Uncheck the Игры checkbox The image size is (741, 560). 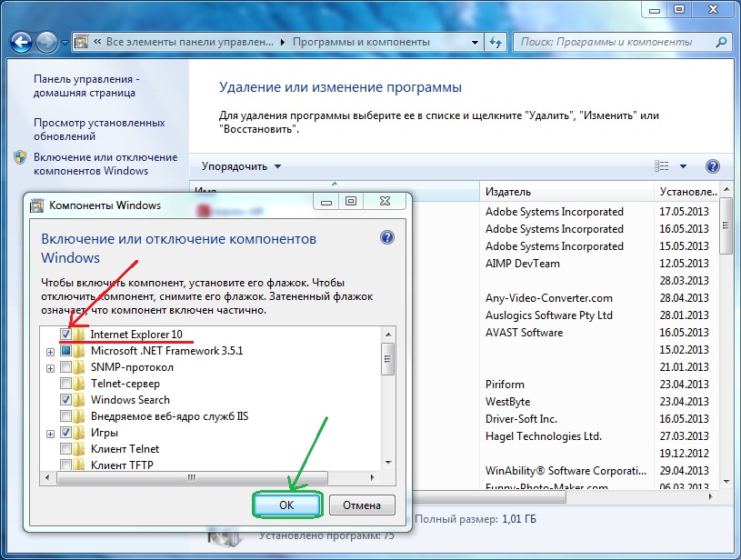65,433
